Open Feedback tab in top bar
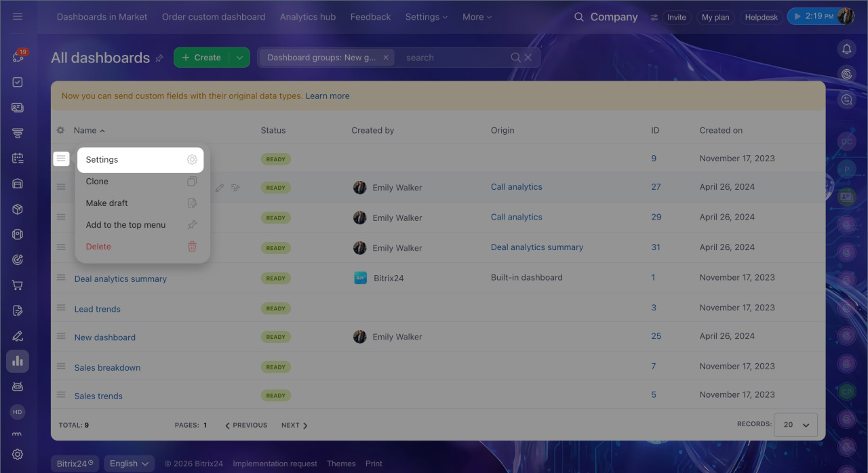This screenshot has width=868, height=473. [370, 17]
